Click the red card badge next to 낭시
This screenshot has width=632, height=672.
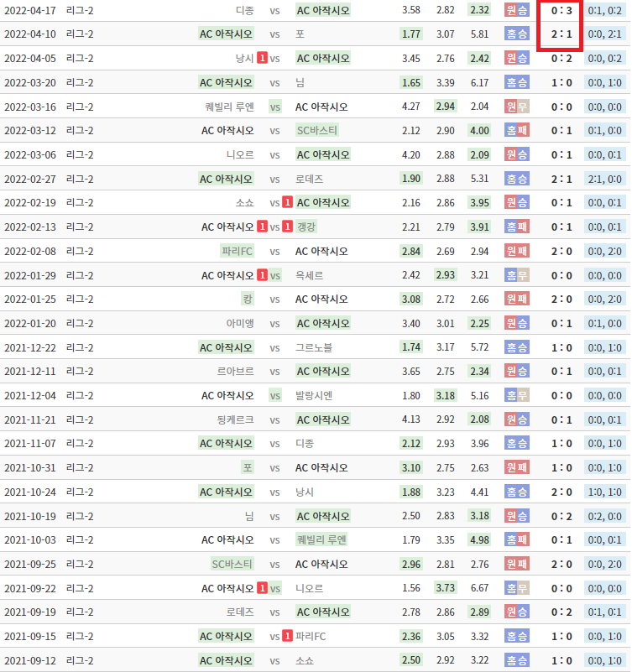coord(263,59)
